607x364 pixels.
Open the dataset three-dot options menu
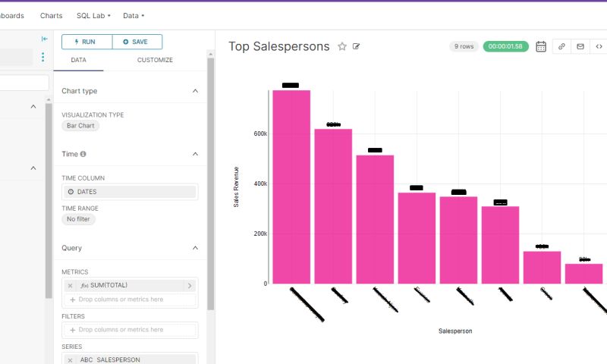point(42,57)
